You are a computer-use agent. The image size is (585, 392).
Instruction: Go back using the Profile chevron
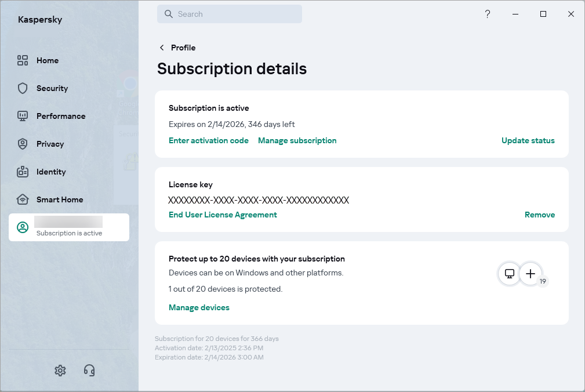coord(161,48)
